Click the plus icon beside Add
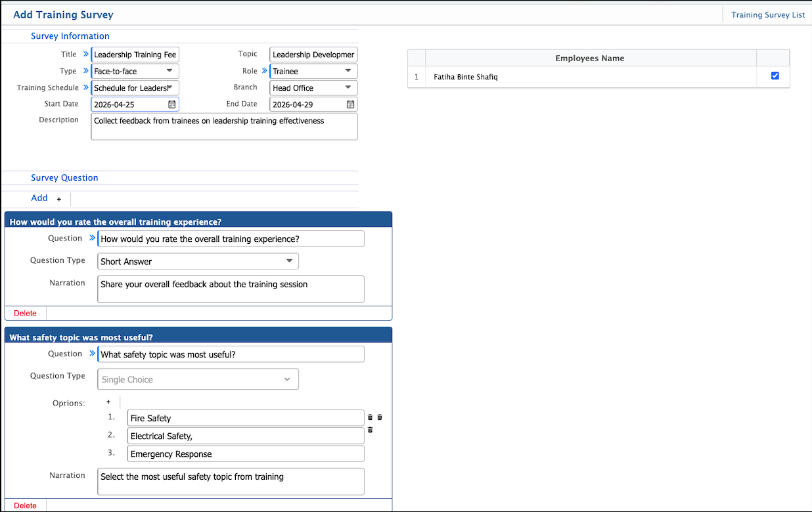This screenshot has width=812, height=512. point(58,199)
